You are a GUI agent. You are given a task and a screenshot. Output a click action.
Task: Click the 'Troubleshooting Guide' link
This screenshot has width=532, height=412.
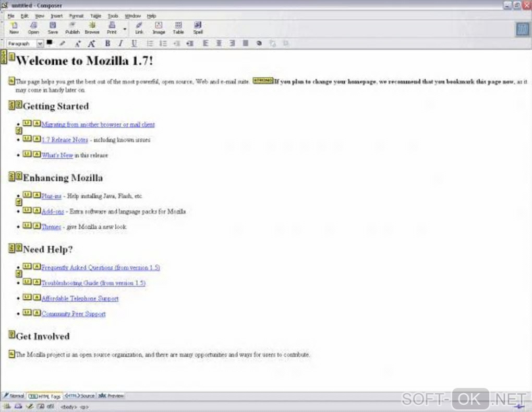[93, 283]
